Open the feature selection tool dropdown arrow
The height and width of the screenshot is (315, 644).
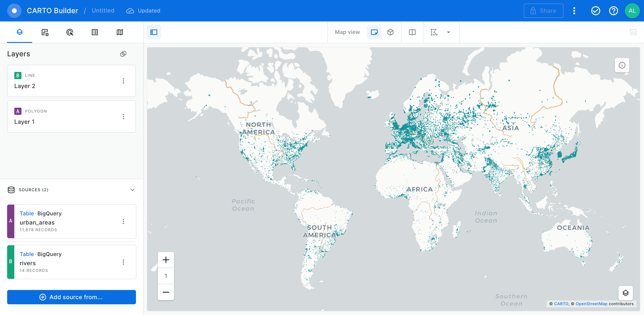[x=448, y=32]
